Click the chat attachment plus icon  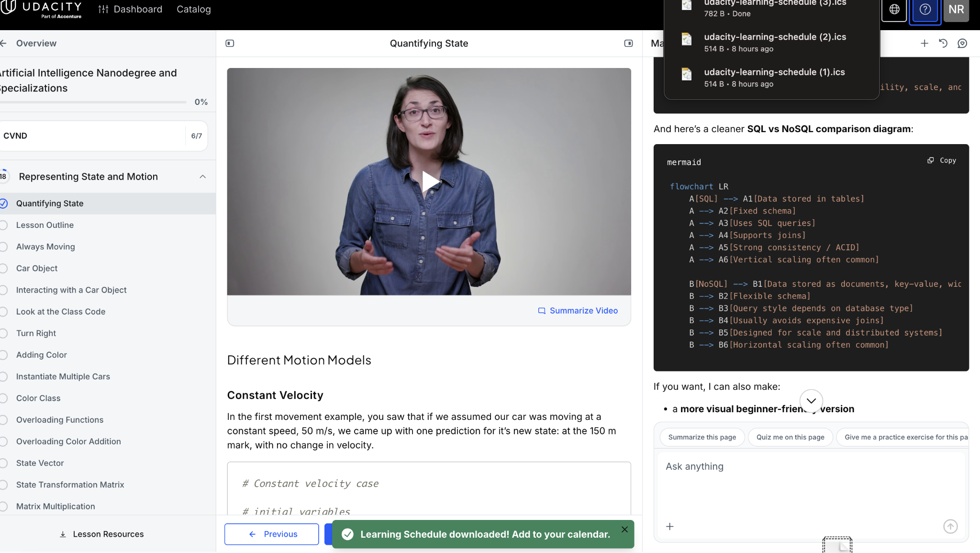pos(670,527)
